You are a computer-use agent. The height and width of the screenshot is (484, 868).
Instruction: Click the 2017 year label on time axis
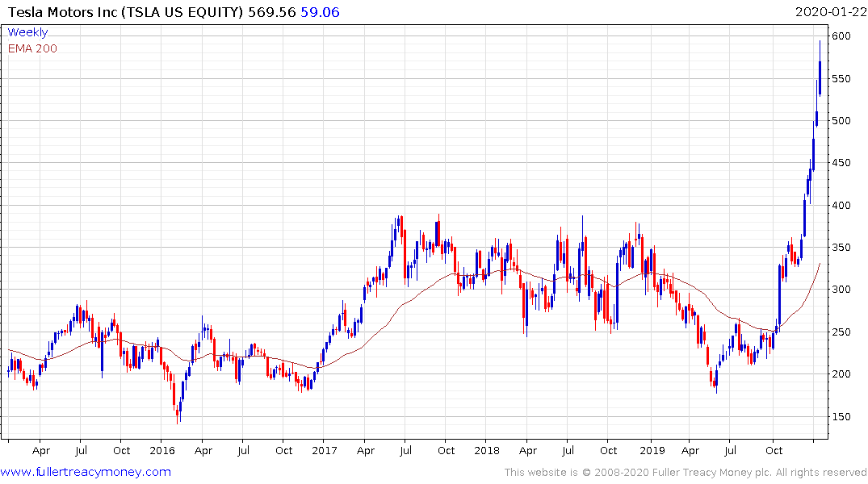point(324,451)
